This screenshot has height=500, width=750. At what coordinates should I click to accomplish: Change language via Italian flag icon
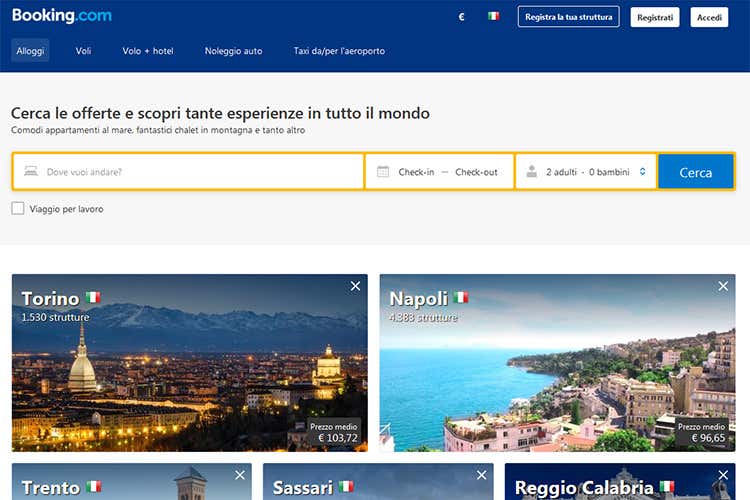click(x=493, y=17)
